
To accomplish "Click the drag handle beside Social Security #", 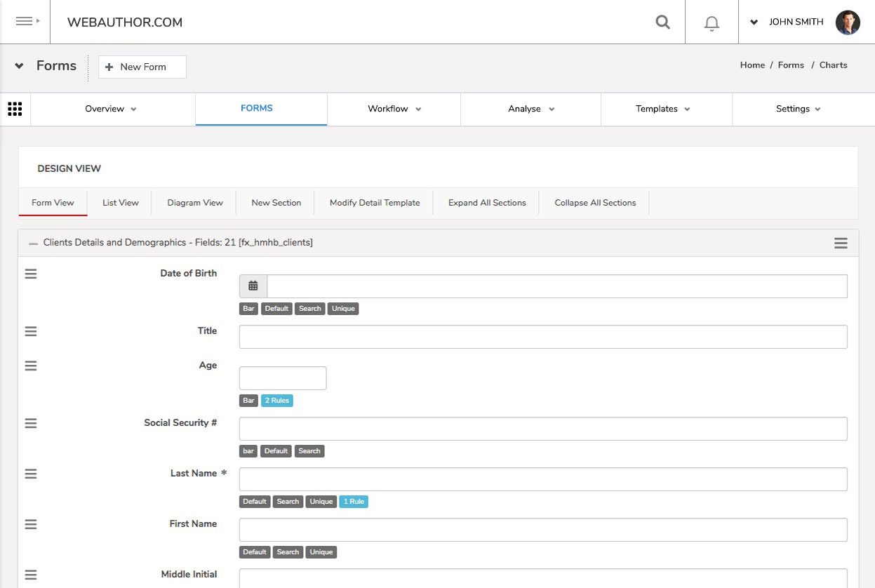I will coord(31,423).
